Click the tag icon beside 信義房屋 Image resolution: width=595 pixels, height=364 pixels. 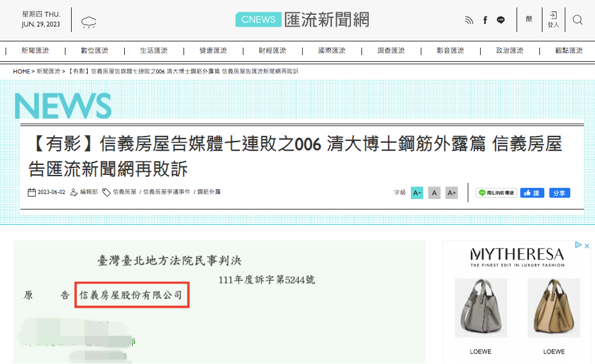click(x=107, y=192)
